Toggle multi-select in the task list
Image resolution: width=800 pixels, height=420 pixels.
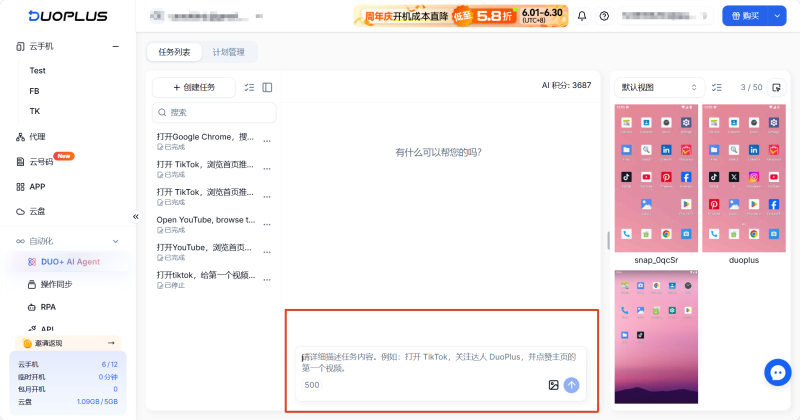249,88
